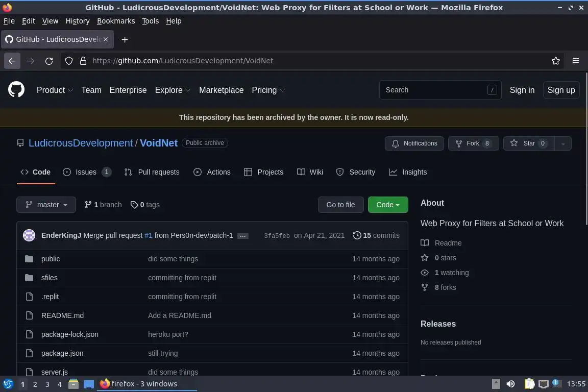
Task: Open README.md file
Action: point(62,315)
